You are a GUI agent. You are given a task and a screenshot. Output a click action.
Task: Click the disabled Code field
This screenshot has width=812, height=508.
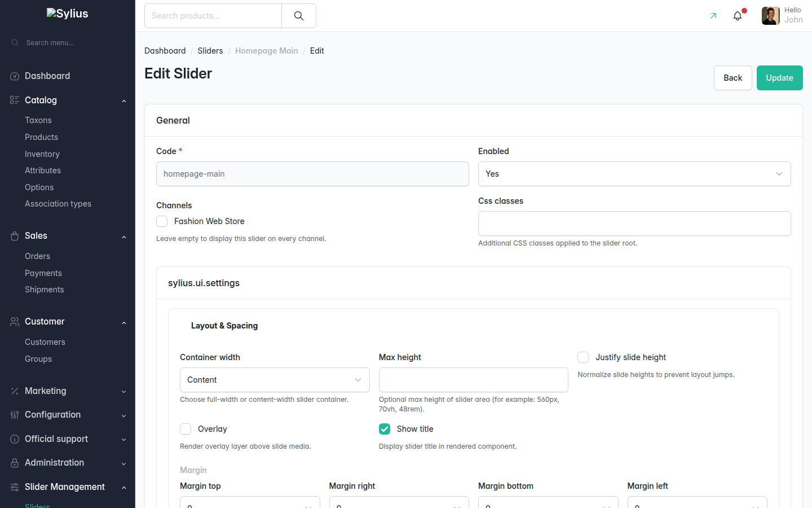(x=312, y=174)
